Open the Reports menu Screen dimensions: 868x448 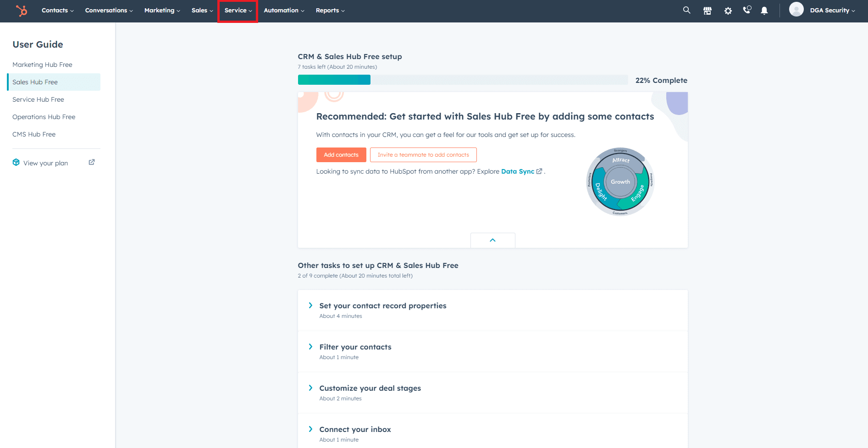pyautogui.click(x=330, y=10)
